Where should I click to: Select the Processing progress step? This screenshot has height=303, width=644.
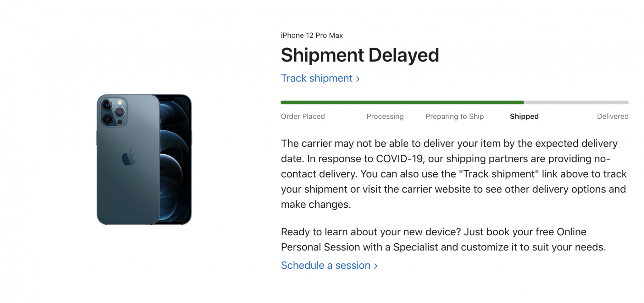click(385, 116)
